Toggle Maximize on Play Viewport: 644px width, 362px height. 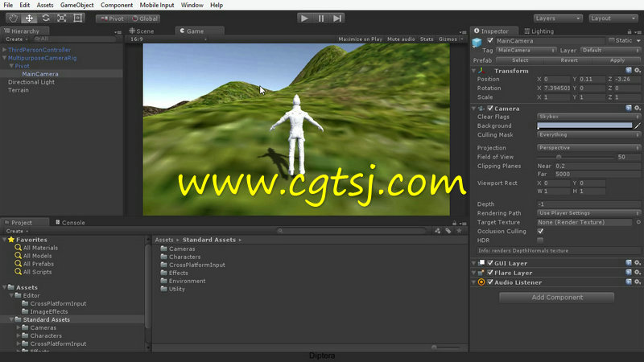click(x=360, y=39)
